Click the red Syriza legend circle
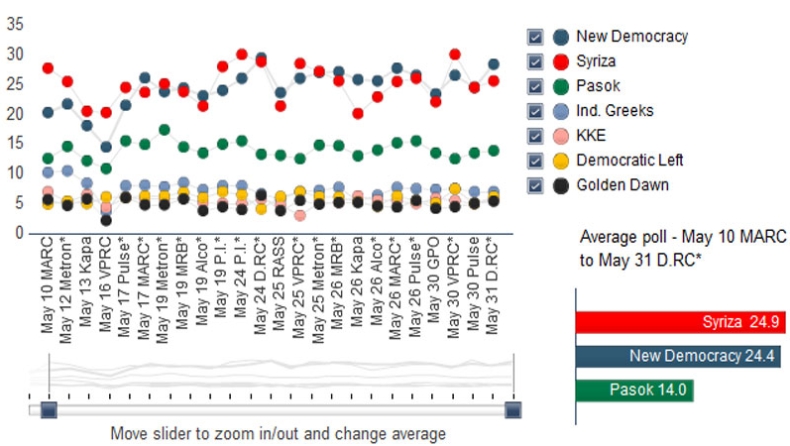The height and width of the screenshot is (446, 790). coord(561,61)
